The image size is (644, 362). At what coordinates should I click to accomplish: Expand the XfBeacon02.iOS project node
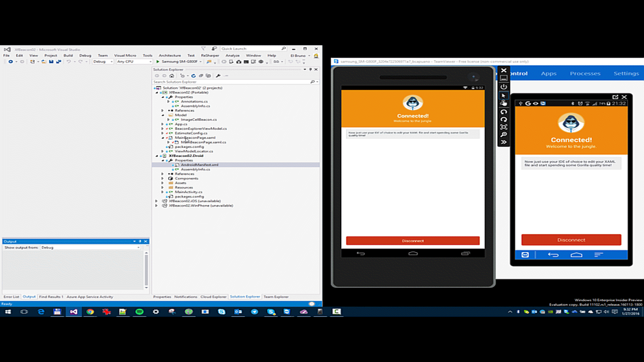point(156,201)
